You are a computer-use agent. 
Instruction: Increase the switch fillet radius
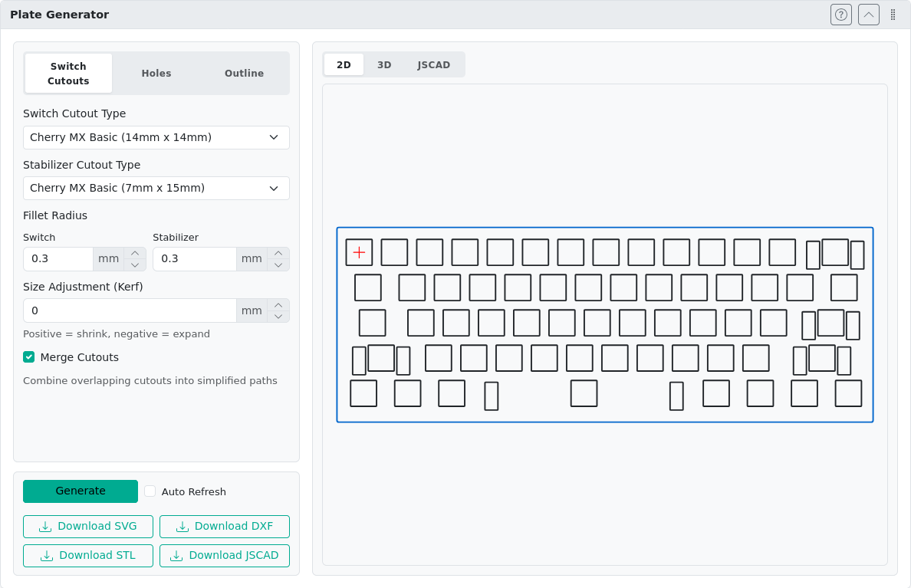click(x=135, y=253)
